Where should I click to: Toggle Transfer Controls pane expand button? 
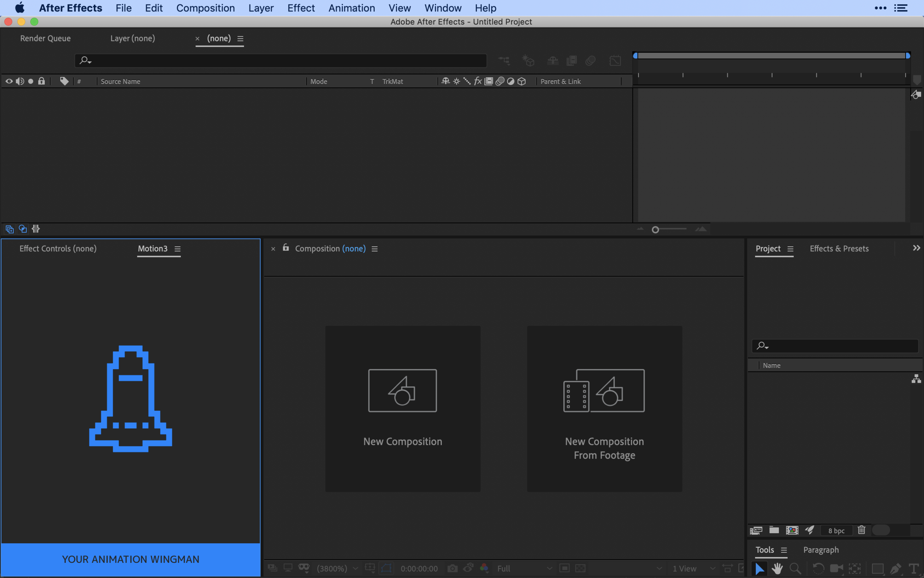pyautogui.click(x=23, y=229)
